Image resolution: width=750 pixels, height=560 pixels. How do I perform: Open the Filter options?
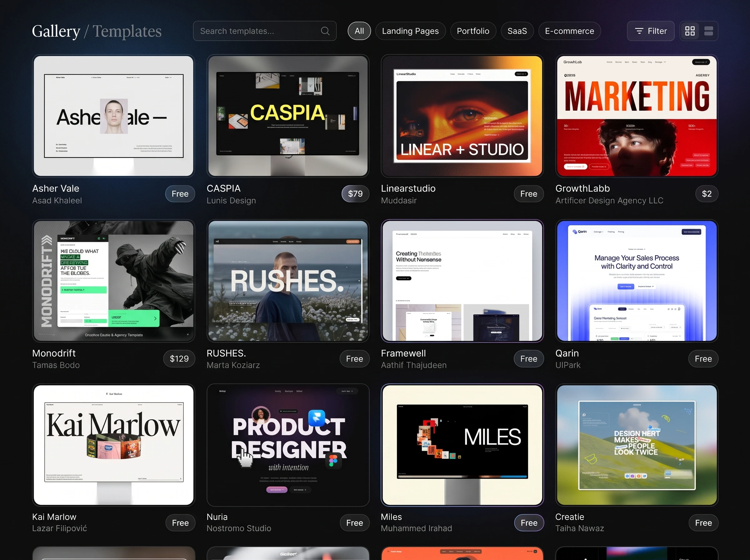650,31
